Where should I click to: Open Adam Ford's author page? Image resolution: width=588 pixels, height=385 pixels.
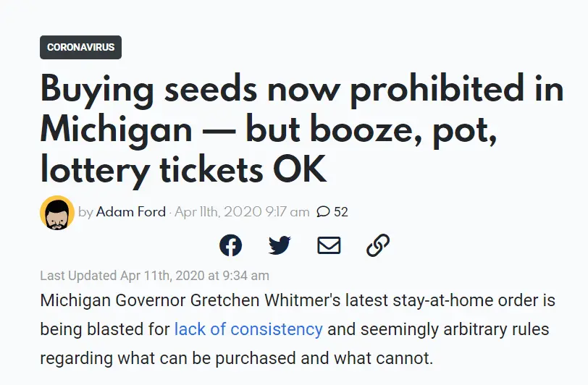point(130,212)
